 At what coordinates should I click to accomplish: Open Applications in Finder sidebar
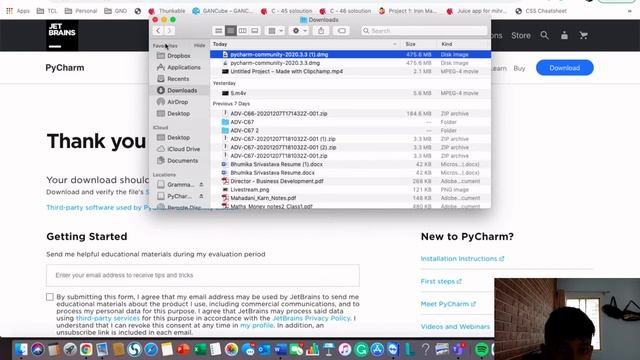click(x=184, y=67)
